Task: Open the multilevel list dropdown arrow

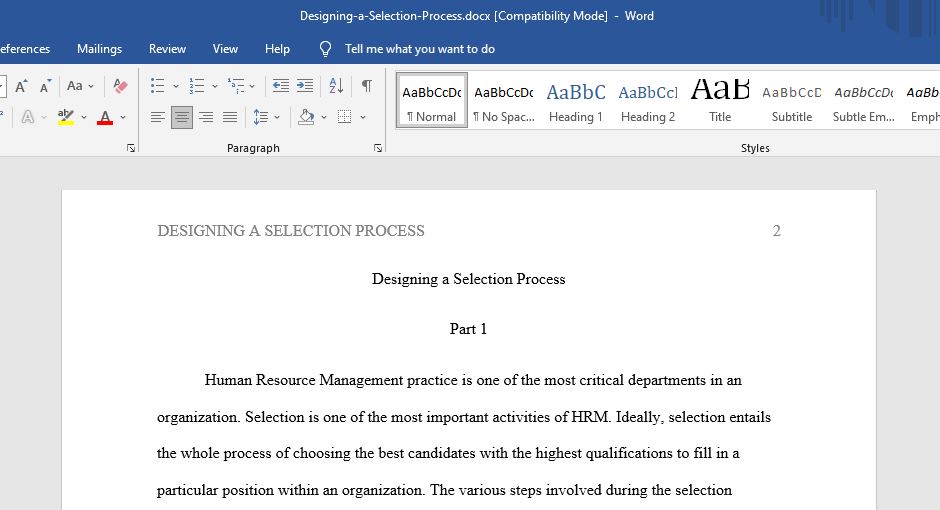Action: [x=252, y=86]
